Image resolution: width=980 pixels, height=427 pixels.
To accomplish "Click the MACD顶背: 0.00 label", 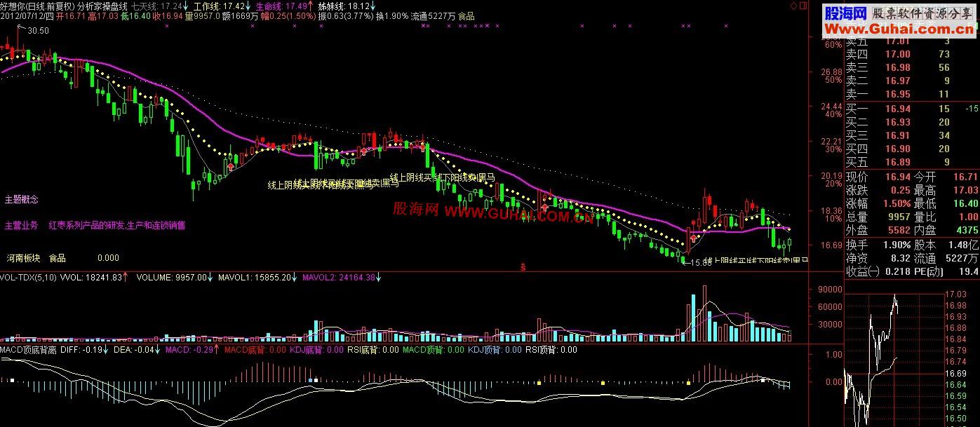I will point(433,349).
